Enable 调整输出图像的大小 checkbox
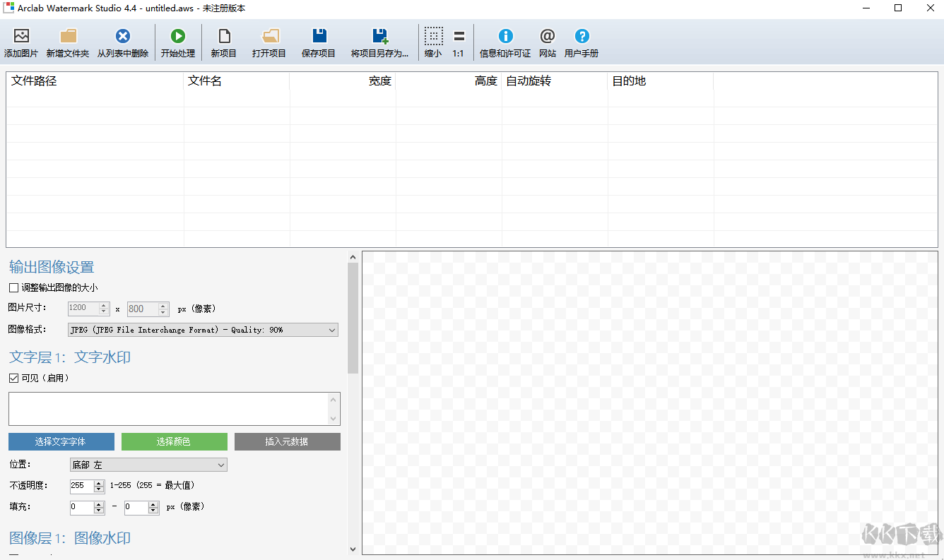This screenshot has height=560, width=944. coord(13,288)
